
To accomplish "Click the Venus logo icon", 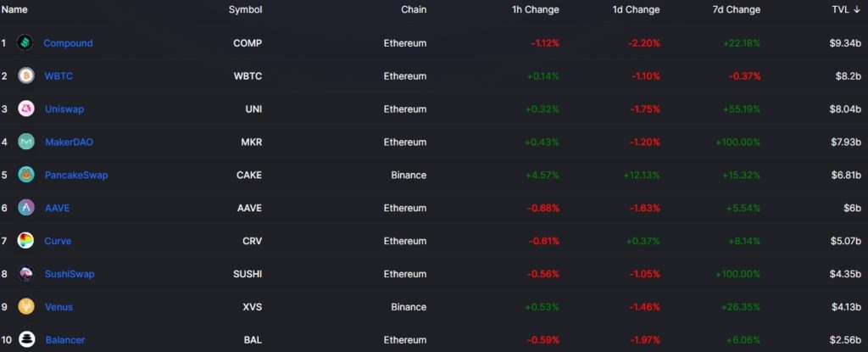I will [25, 307].
